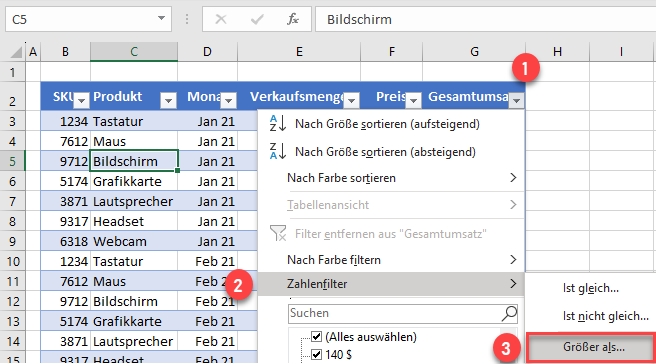The image size is (656, 364).
Task: Click the search magnifier icon
Action: (x=509, y=313)
